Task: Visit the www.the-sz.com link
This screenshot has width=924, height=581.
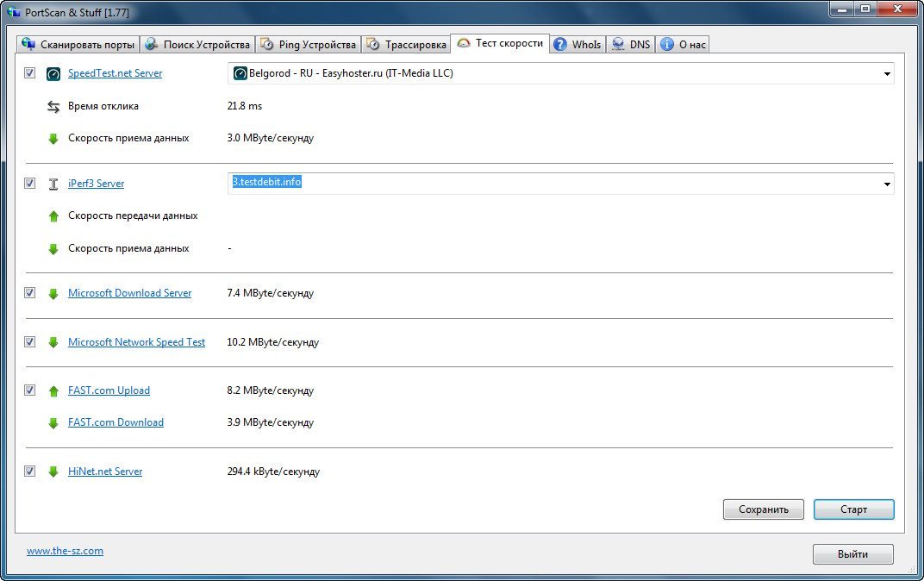Action: (65, 551)
